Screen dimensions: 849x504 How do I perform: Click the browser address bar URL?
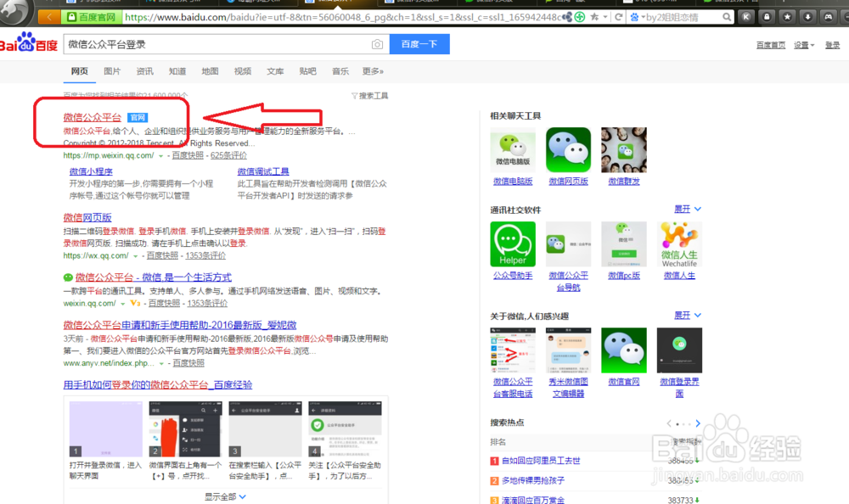point(343,17)
